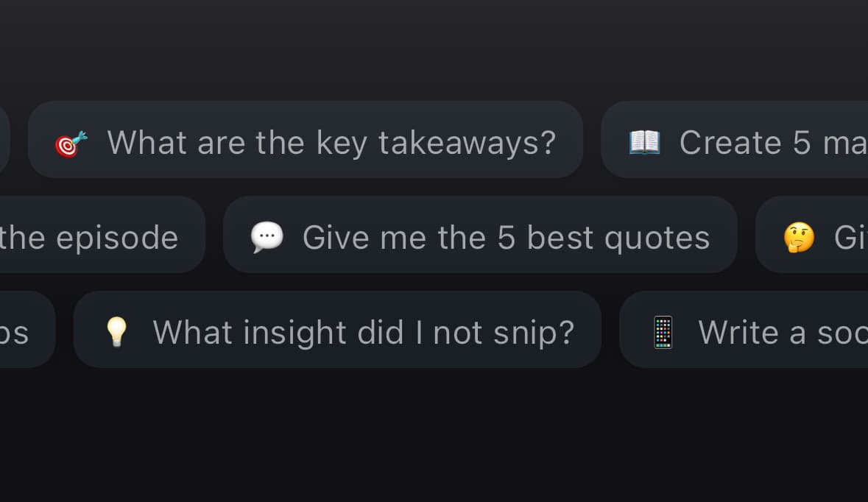Tap the cut-off chip ending in "ps"
This screenshot has width=868, height=502.
click(x=22, y=332)
